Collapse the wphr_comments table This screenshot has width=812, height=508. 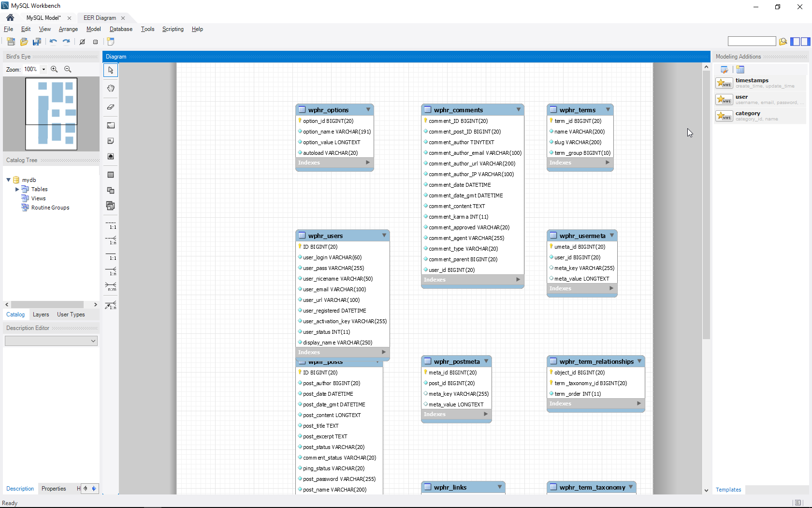pyautogui.click(x=519, y=110)
